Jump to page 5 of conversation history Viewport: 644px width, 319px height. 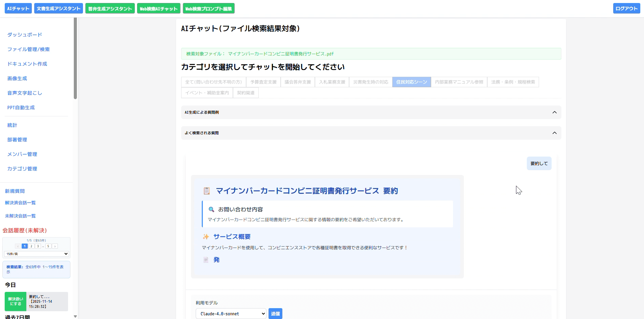[x=48, y=246]
